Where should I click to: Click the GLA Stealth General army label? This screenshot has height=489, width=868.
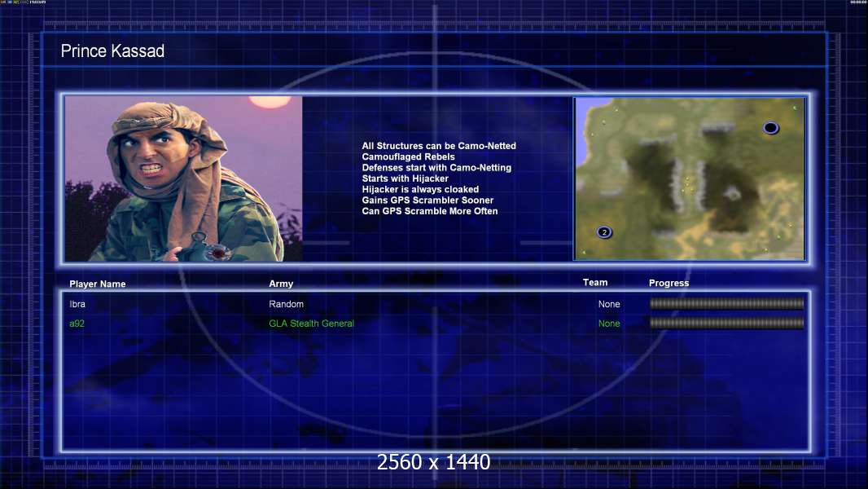point(311,324)
